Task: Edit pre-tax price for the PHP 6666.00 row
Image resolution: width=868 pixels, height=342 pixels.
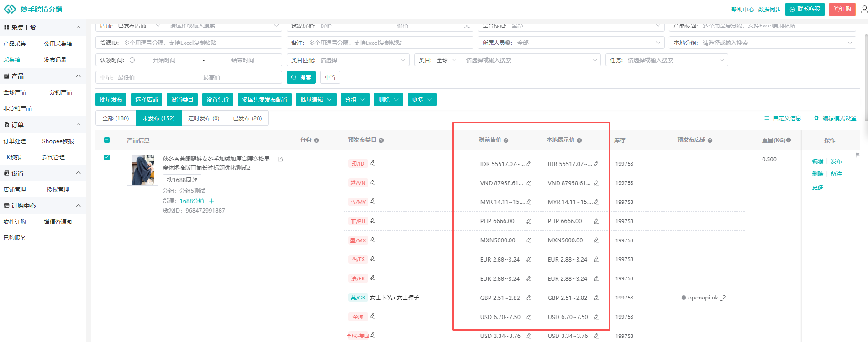Action: [529, 221]
